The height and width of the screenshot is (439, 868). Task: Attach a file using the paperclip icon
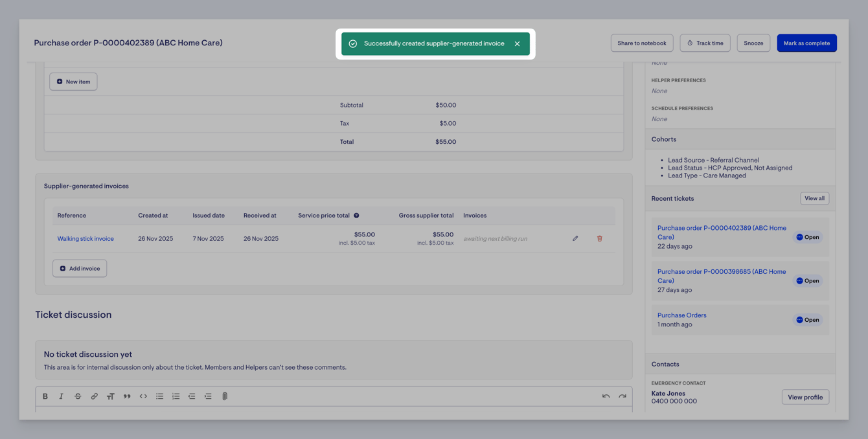click(225, 396)
